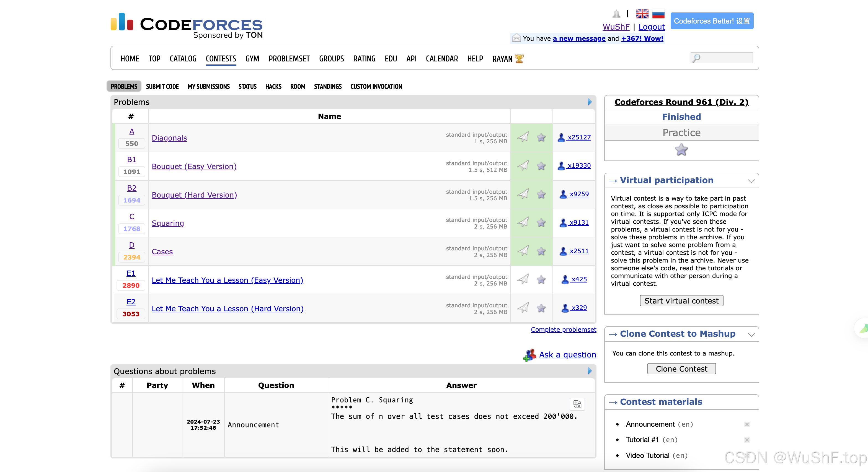Open the HACKS tab
Viewport: 868px width, 472px height.
click(273, 87)
